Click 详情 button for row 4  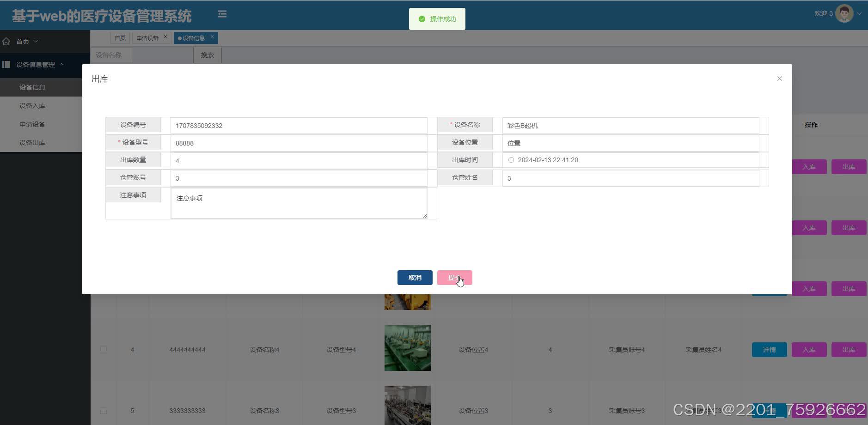(x=769, y=350)
